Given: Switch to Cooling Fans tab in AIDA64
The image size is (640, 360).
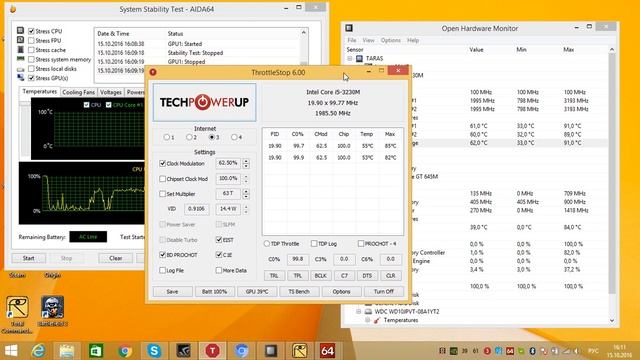Looking at the screenshot, I should 78,92.
